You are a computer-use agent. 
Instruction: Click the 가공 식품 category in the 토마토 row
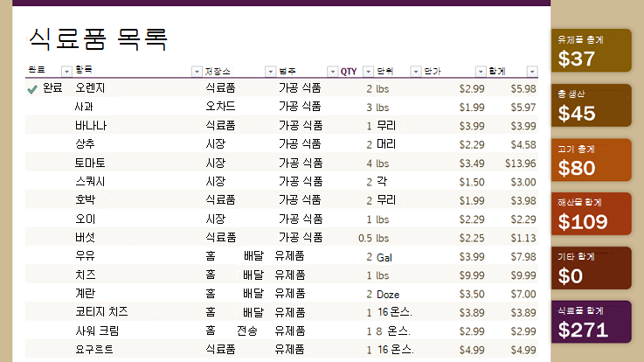click(x=301, y=163)
